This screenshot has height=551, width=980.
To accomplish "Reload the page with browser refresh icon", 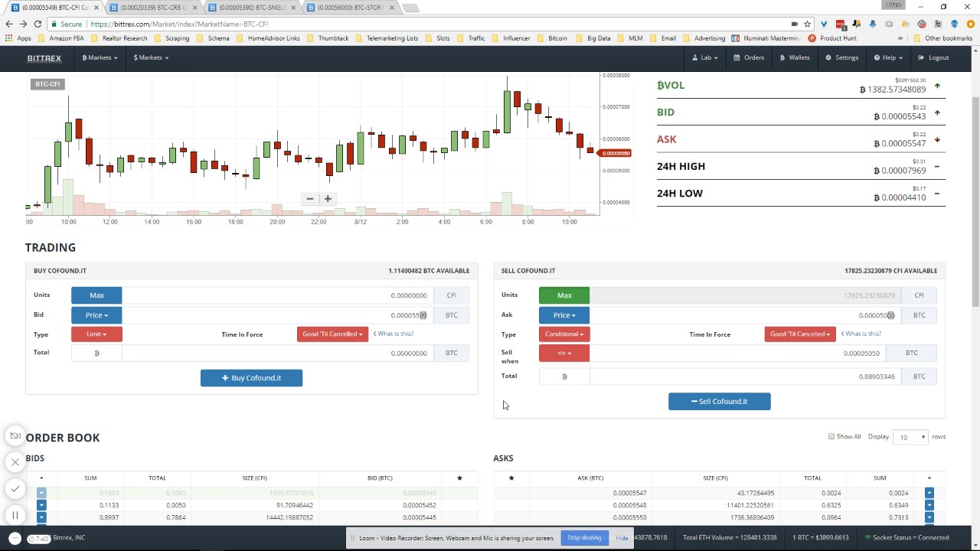I will point(38,24).
